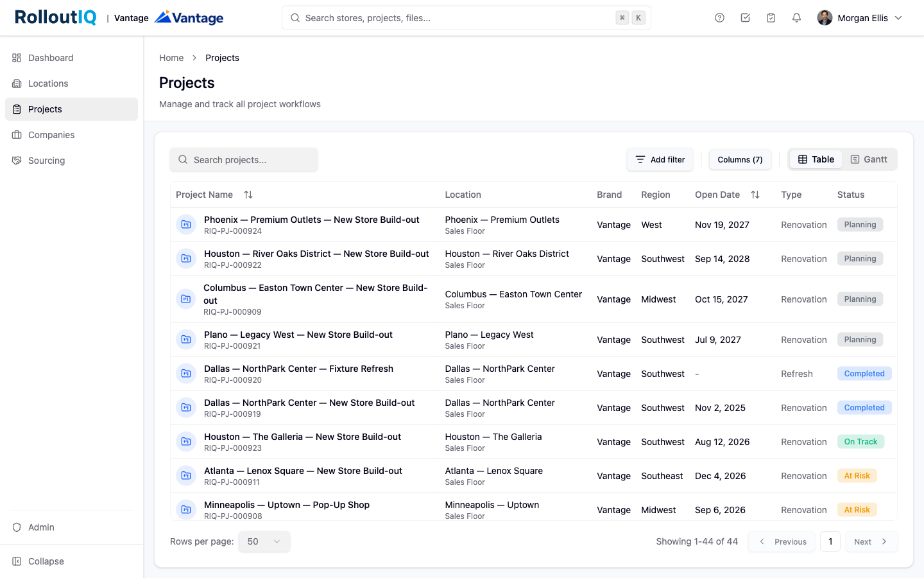Switch to Gantt view
Screen dimensions: 924x578
[x=869, y=159]
